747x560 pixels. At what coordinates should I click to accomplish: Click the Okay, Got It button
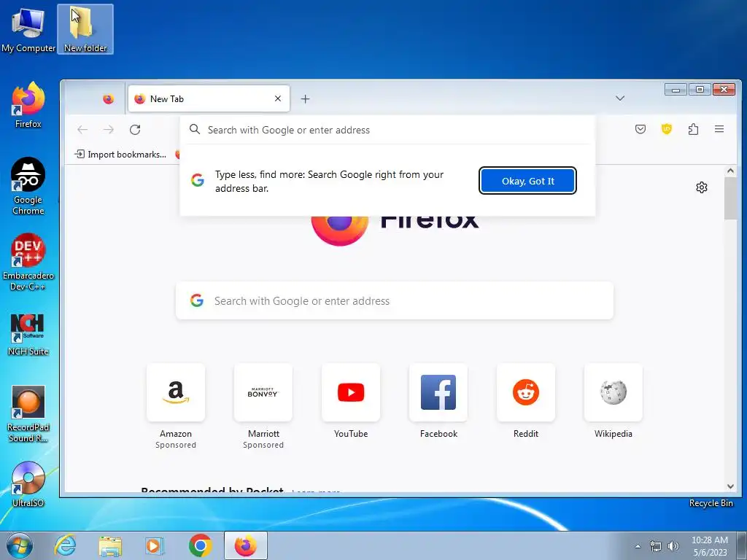pos(527,181)
